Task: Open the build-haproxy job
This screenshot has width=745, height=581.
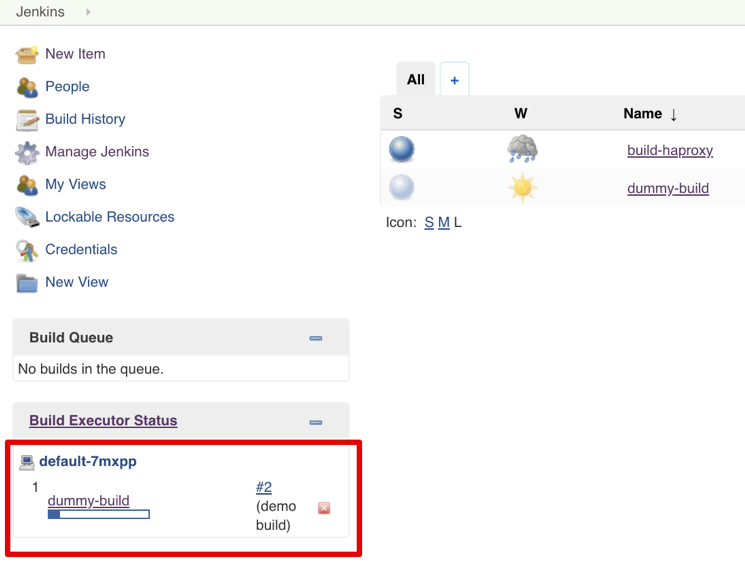Action: pyautogui.click(x=670, y=150)
